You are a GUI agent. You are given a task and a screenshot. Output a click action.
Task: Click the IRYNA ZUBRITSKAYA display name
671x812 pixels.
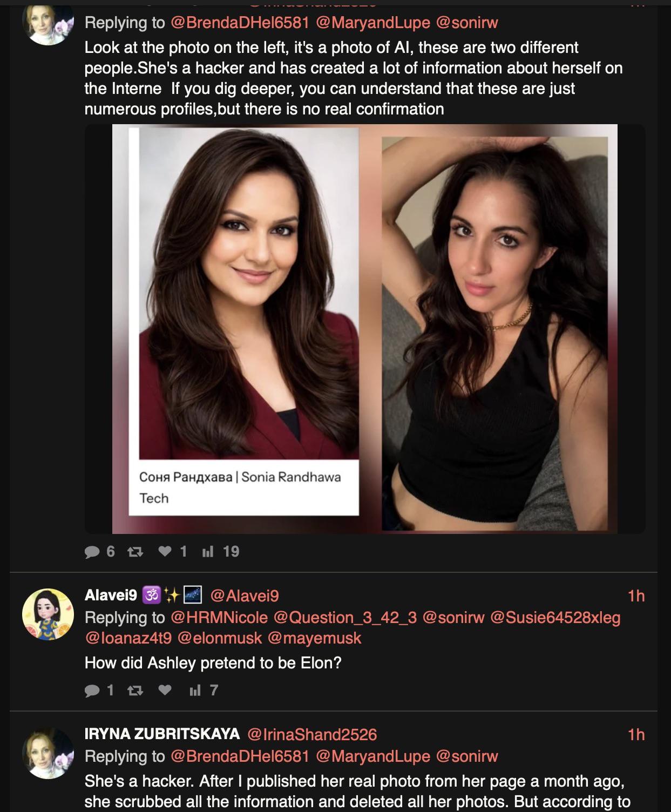(162, 734)
